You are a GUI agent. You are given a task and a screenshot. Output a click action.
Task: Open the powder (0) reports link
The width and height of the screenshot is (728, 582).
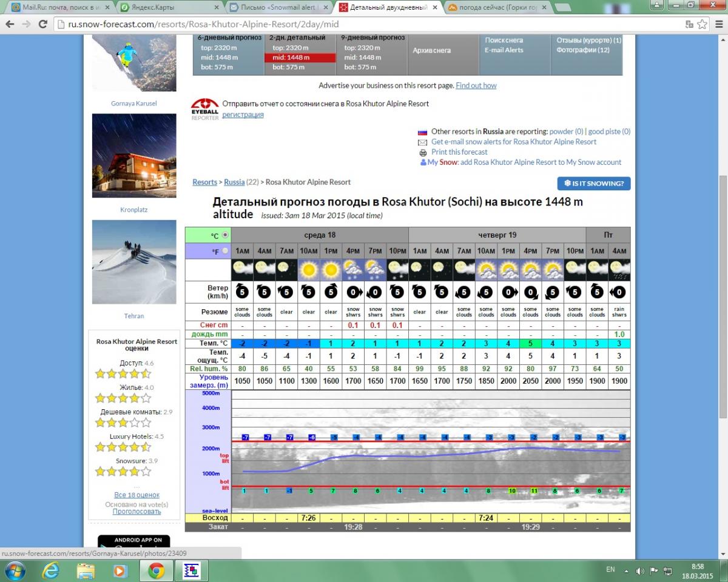(567, 132)
